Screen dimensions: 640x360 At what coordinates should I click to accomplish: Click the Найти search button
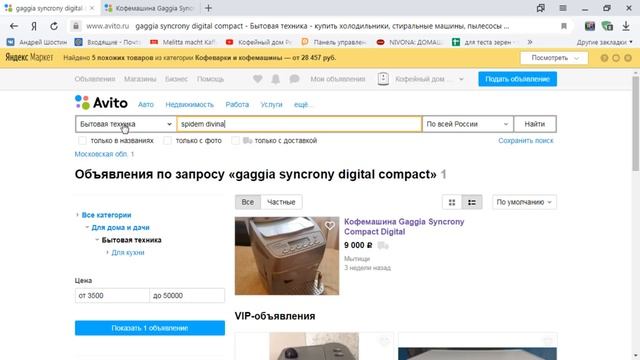(x=535, y=124)
